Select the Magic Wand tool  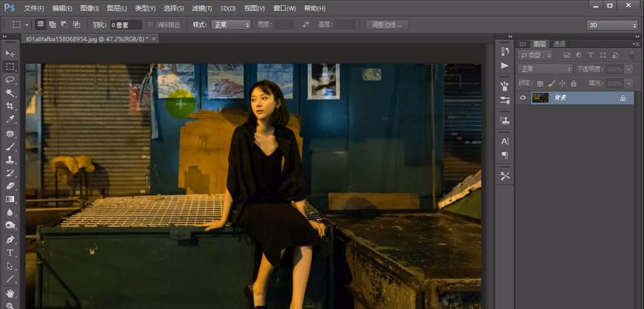coord(10,93)
